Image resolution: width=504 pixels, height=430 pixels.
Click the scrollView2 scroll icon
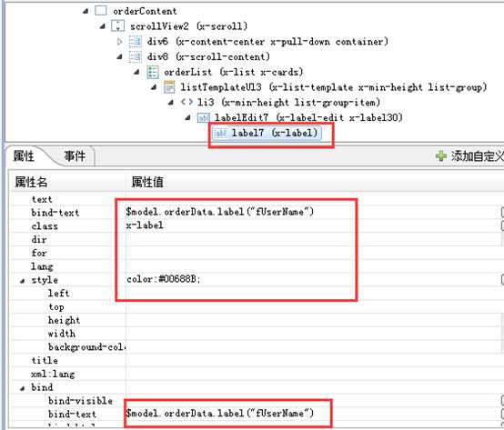[117, 25]
